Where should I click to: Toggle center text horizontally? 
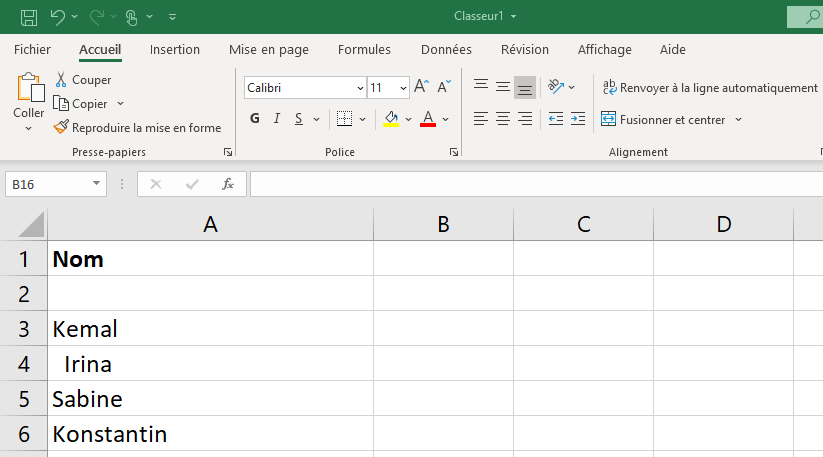coord(503,119)
